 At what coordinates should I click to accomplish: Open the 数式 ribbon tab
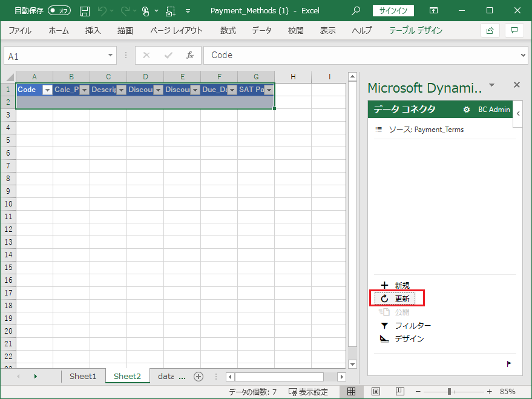pyautogui.click(x=228, y=30)
